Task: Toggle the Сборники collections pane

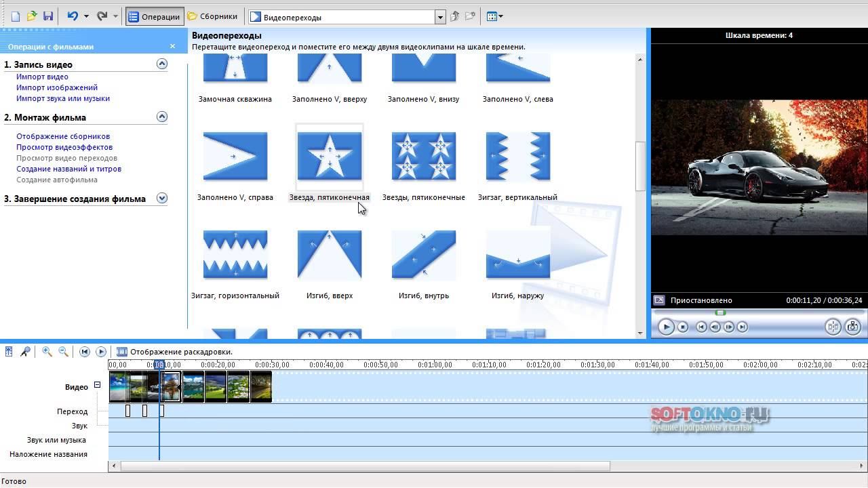Action: 213,16
